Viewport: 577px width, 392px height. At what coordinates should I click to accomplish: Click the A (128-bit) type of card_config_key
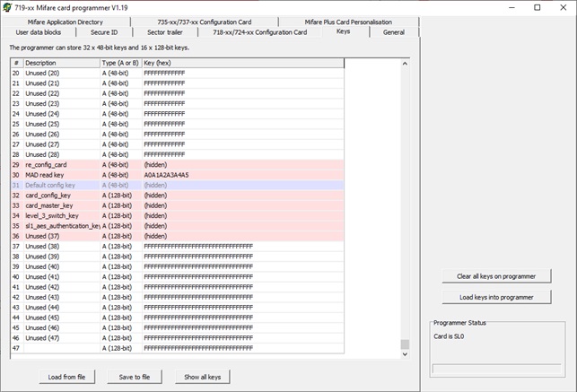[x=117, y=196]
